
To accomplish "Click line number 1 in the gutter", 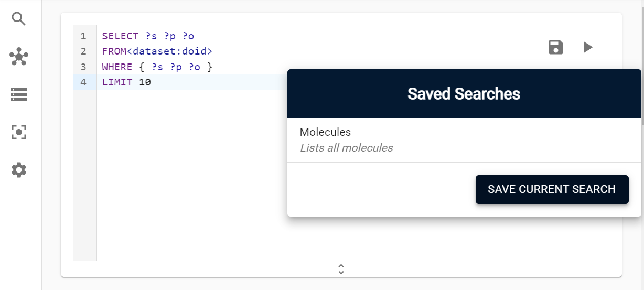I will point(83,36).
